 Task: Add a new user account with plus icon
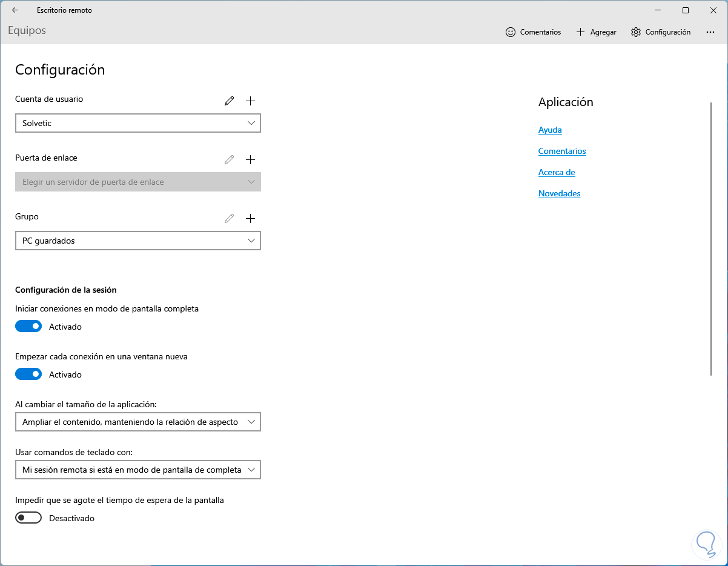pyautogui.click(x=250, y=101)
